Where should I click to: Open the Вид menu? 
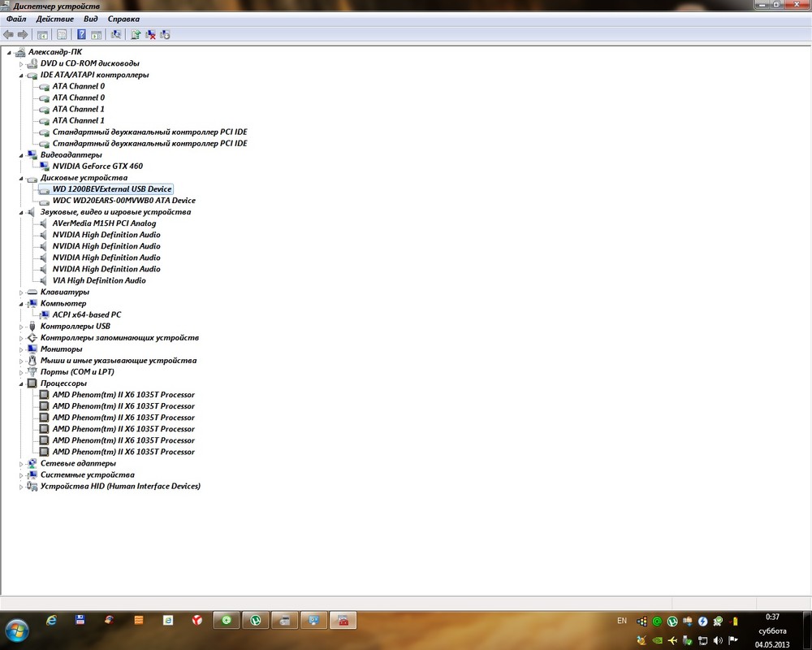tap(91, 19)
